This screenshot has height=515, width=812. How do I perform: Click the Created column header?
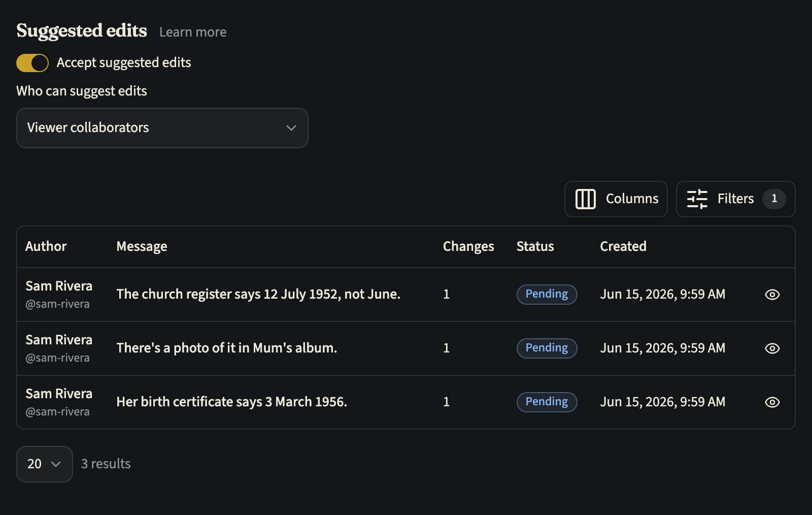623,246
